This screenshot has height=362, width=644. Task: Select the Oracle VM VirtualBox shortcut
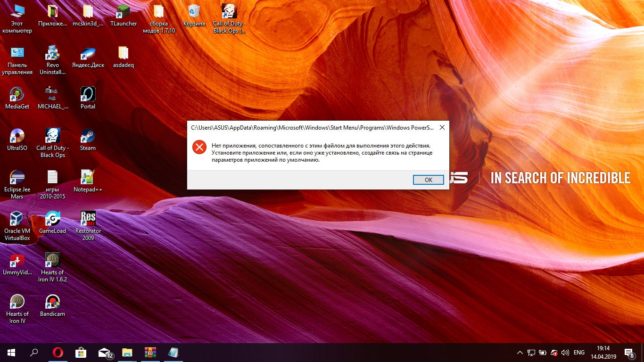pyautogui.click(x=17, y=226)
